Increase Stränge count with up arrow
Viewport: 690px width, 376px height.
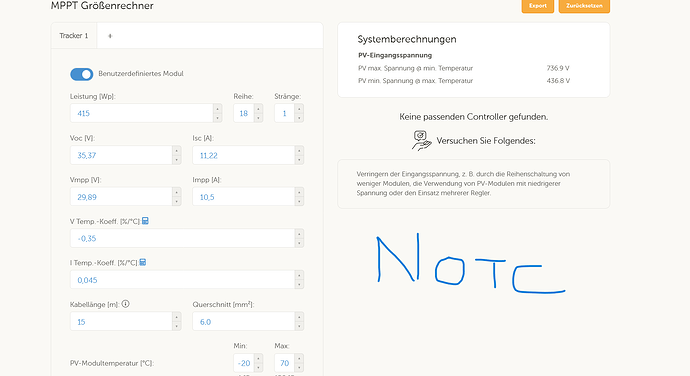pyautogui.click(x=299, y=109)
